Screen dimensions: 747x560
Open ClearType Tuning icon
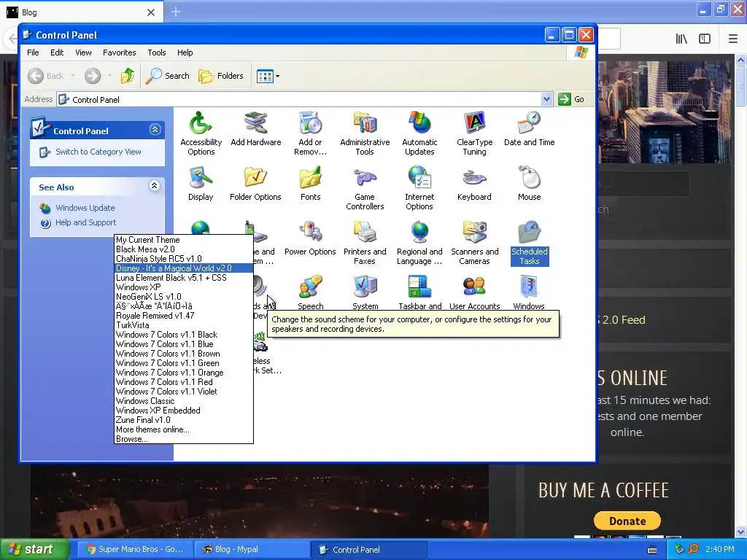point(474,133)
